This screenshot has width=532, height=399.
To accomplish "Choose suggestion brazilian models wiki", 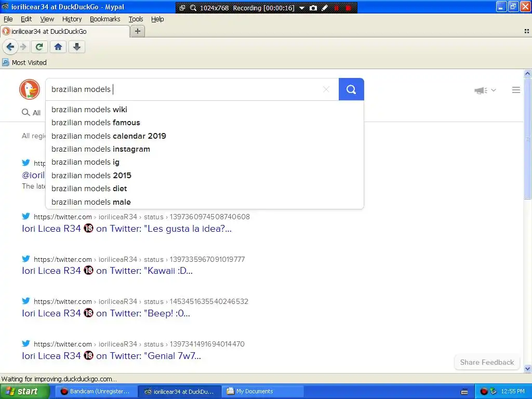I will point(205,110).
